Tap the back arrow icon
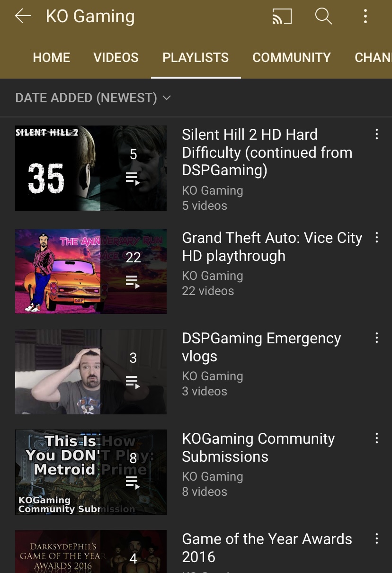The height and width of the screenshot is (573, 392). point(23,16)
